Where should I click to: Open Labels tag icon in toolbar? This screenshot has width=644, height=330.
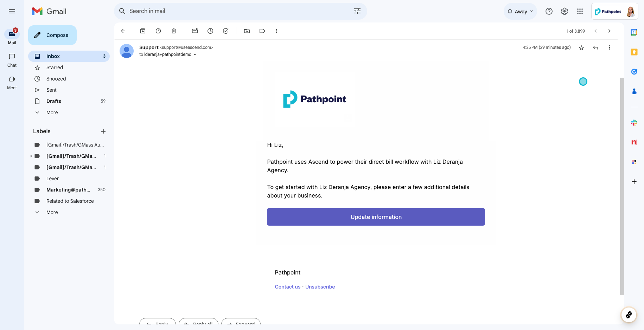[262, 31]
